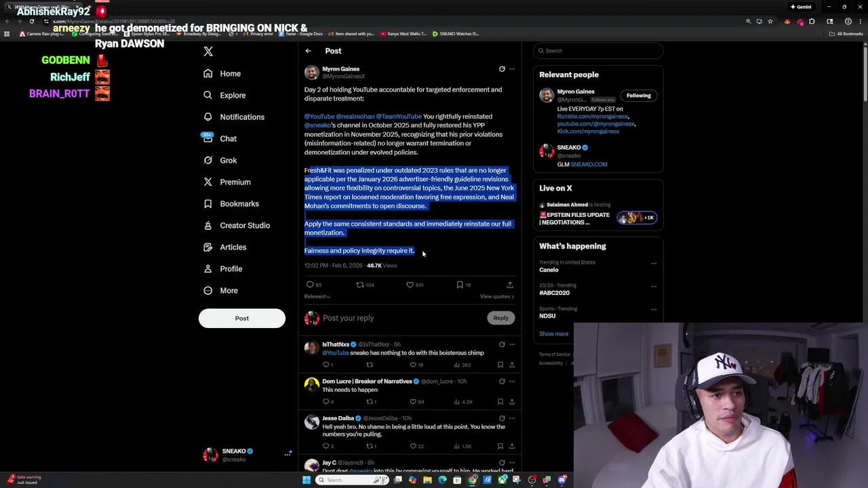Open Gale warning weather taskbar widget

[x=24, y=479]
